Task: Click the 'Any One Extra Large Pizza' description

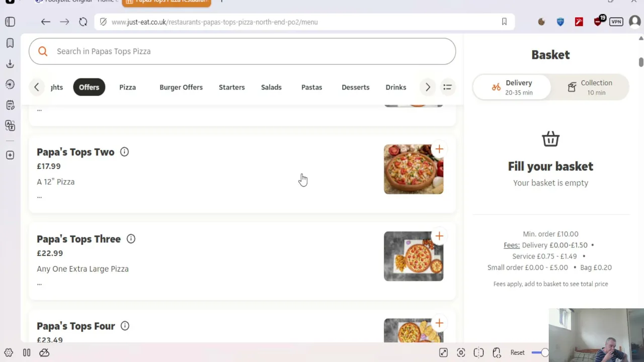Action: click(83, 269)
